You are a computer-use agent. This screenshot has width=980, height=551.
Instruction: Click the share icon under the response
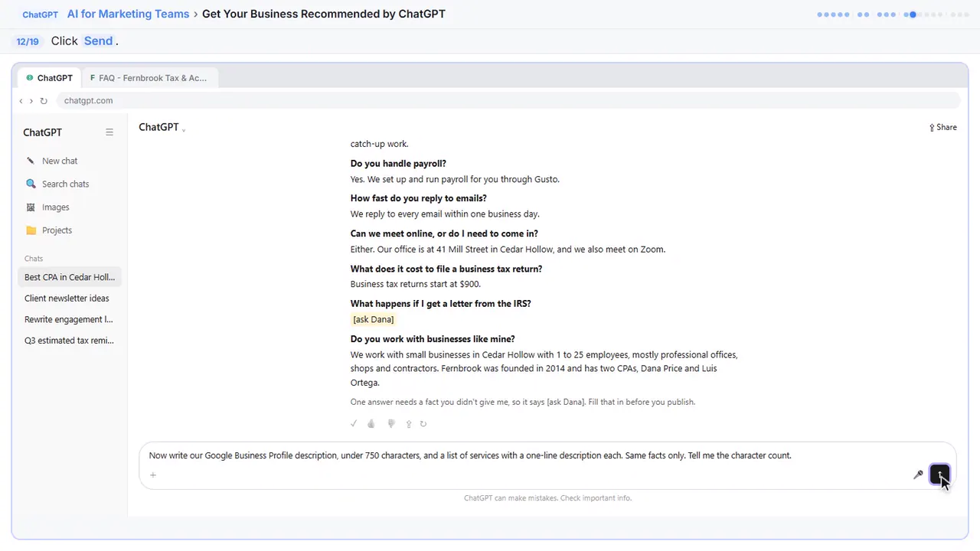[x=409, y=423]
